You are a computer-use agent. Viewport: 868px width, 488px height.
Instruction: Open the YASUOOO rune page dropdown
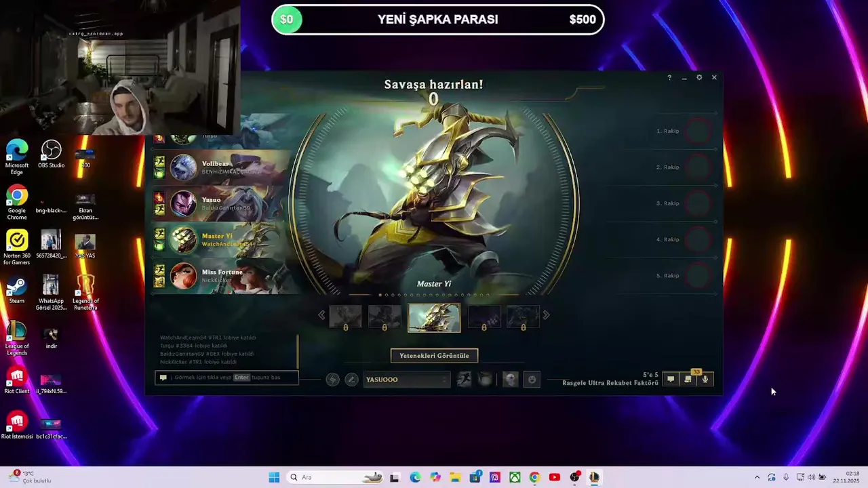point(407,380)
